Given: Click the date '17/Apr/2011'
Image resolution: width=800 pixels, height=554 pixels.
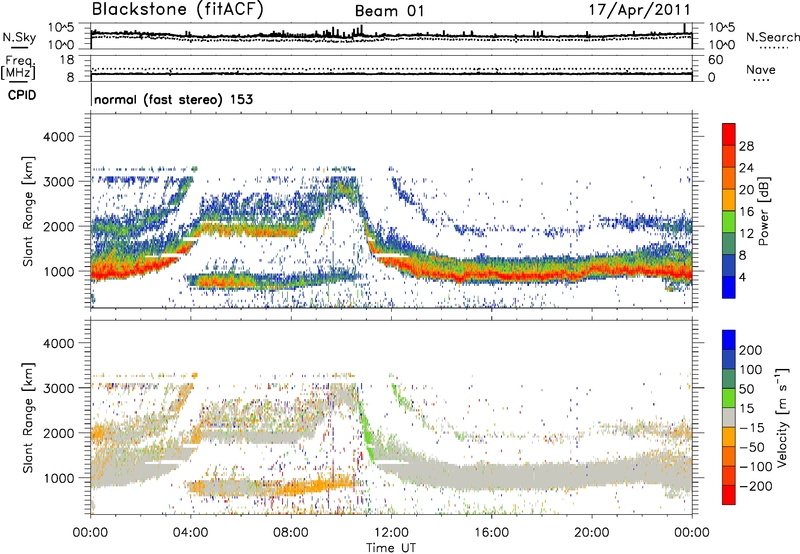Looking at the screenshot, I should [x=640, y=10].
